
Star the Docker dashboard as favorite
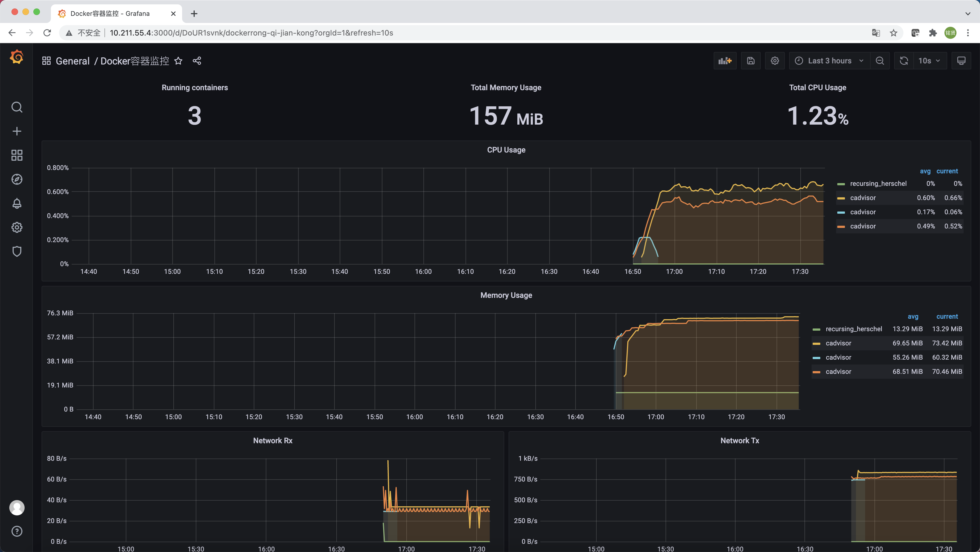[178, 61]
